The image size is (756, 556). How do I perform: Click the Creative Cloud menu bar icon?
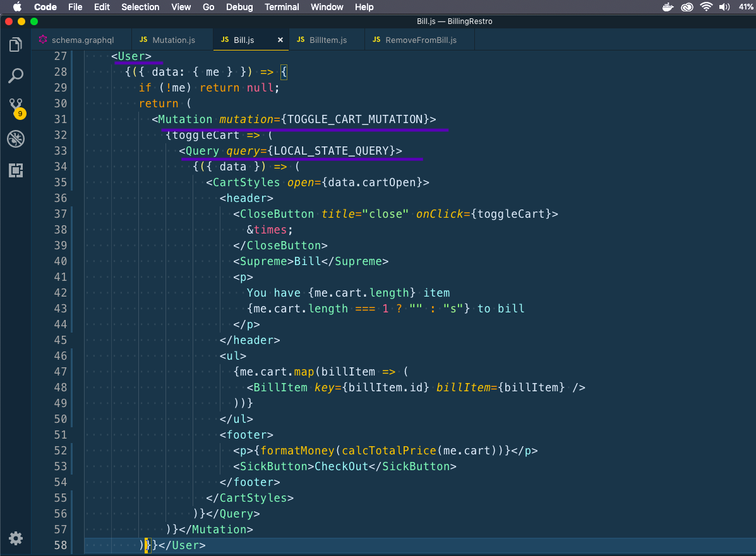click(687, 7)
